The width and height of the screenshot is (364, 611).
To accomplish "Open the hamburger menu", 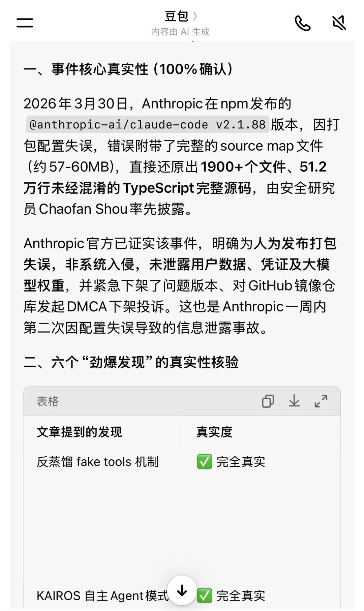I will coord(25,23).
